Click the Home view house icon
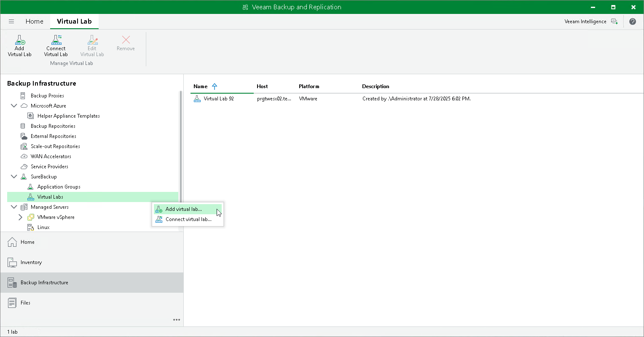This screenshot has height=337, width=644. 12,242
